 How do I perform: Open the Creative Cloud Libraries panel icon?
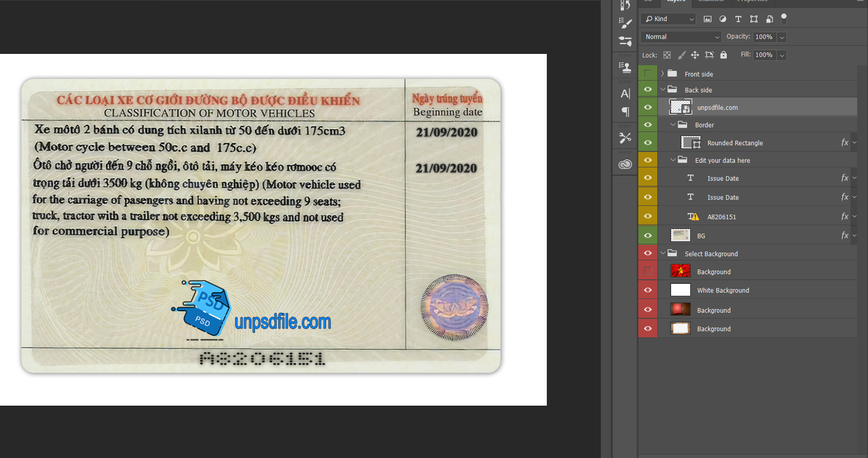pos(625,164)
